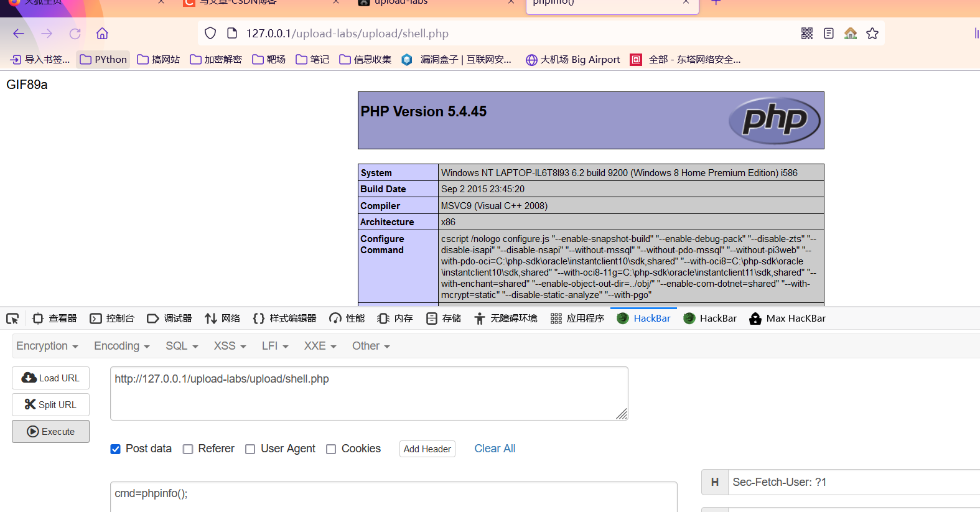Image resolution: width=980 pixels, height=512 pixels.
Task: Toggle reader view icon in address bar
Action: pyautogui.click(x=829, y=34)
